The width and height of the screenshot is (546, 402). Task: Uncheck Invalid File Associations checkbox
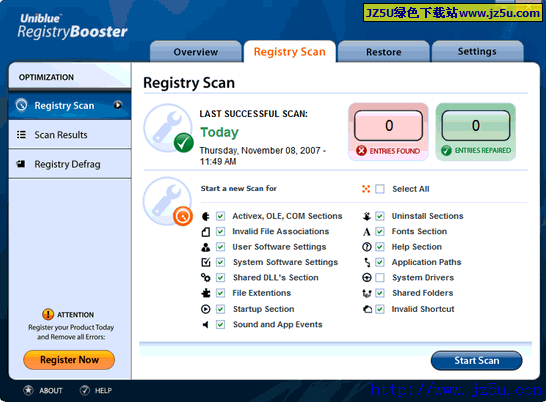(220, 232)
